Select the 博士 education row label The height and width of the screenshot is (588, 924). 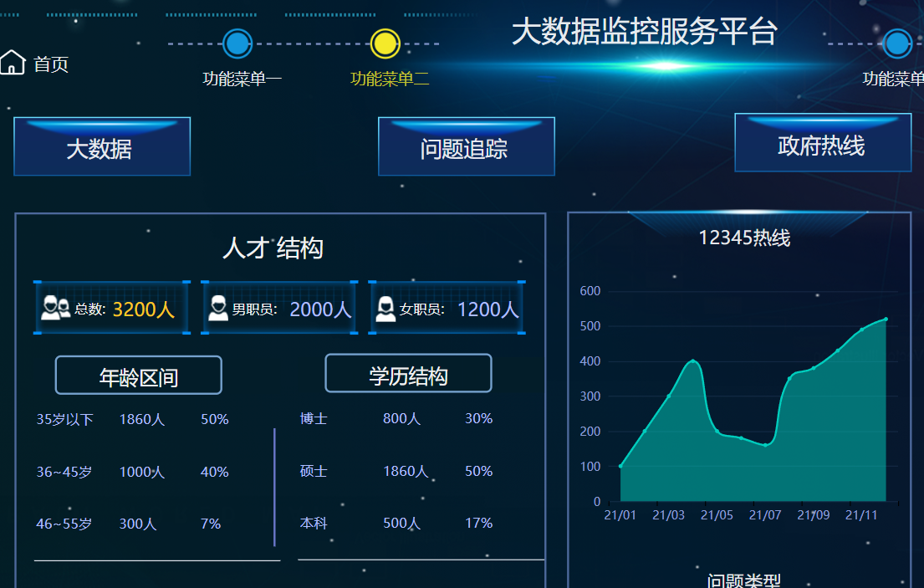[x=314, y=419]
